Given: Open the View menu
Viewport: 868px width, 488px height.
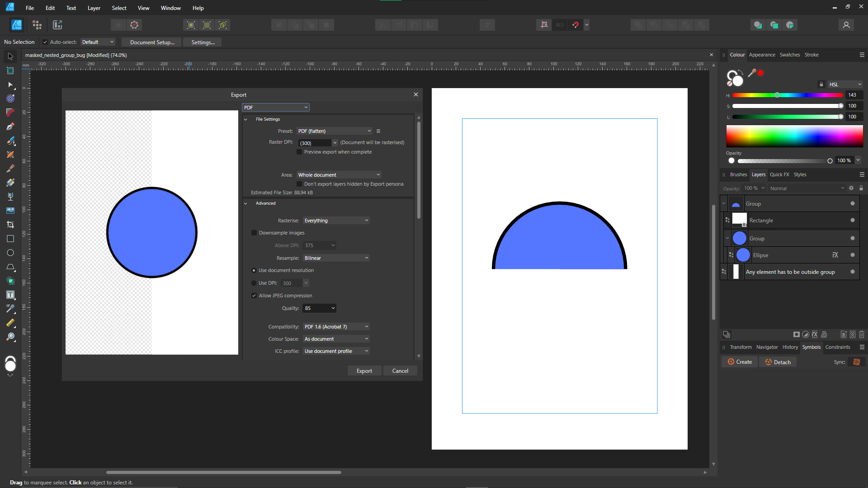Looking at the screenshot, I should [x=143, y=8].
